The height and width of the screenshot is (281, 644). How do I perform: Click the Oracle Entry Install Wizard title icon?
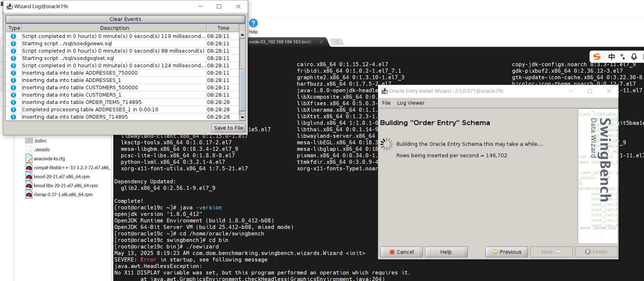(384, 91)
